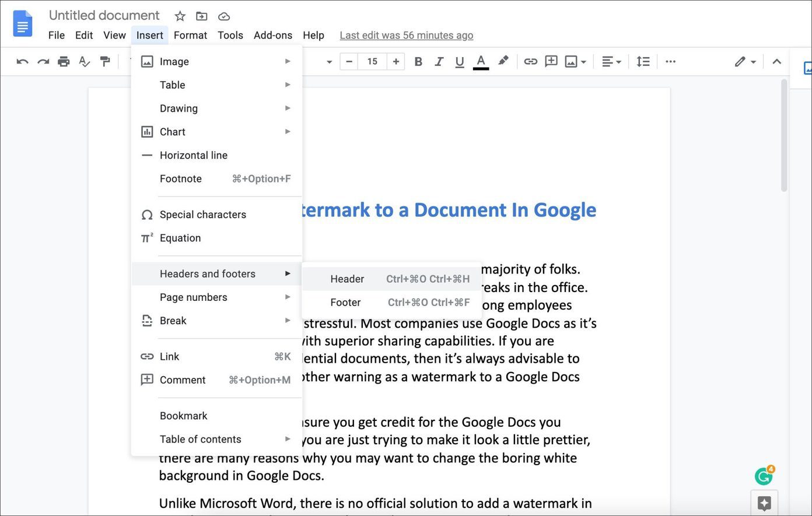Viewport: 812px width, 516px height.
Task: Collapse the menus with the chevron
Action: (776, 61)
